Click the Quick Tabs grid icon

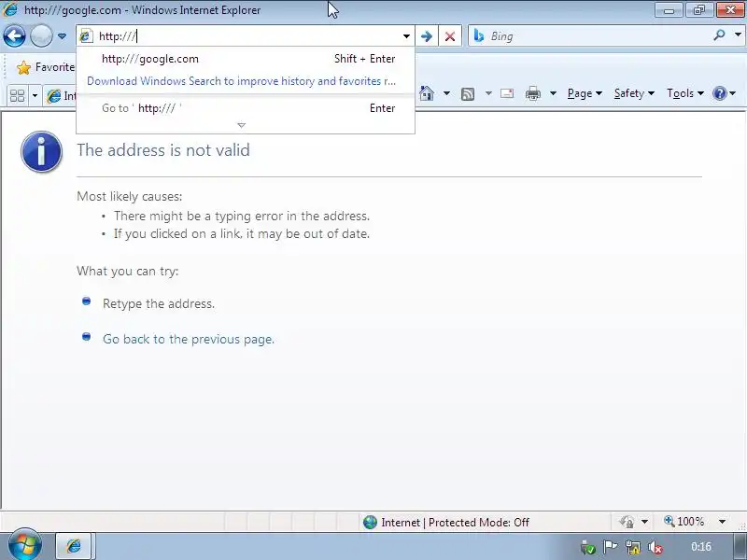tap(17, 95)
